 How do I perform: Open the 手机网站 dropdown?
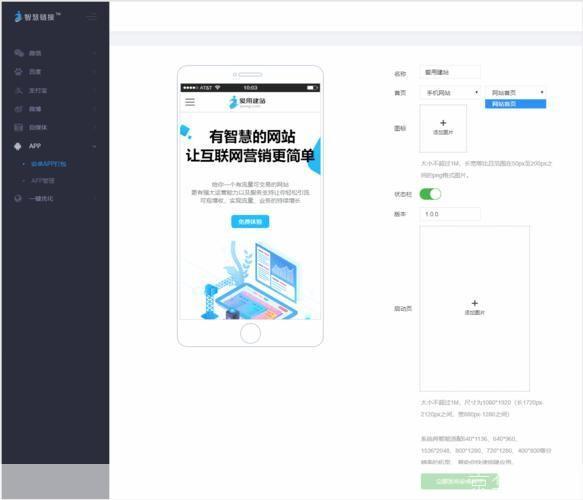[451, 93]
